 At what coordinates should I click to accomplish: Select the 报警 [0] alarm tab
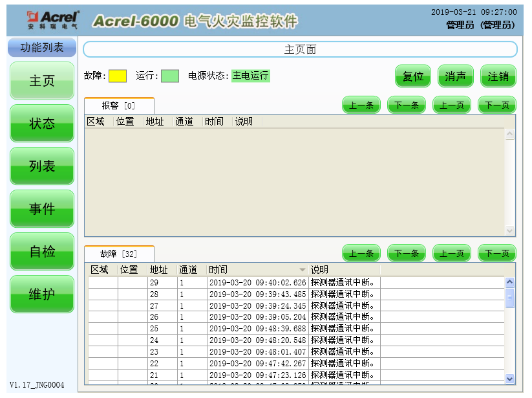(119, 105)
